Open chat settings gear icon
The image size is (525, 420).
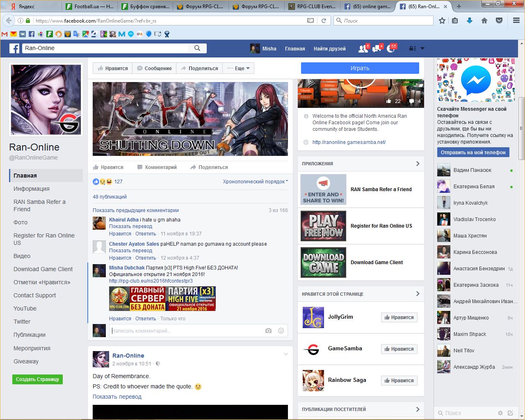point(500,413)
